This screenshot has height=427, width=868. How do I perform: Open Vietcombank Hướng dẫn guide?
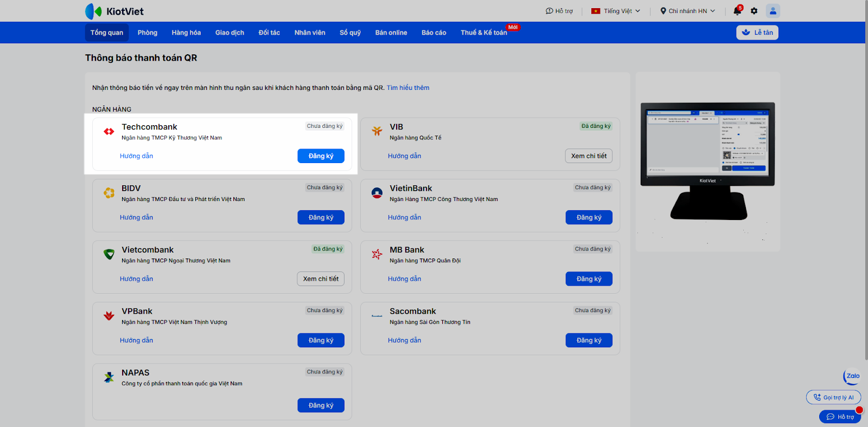click(137, 279)
